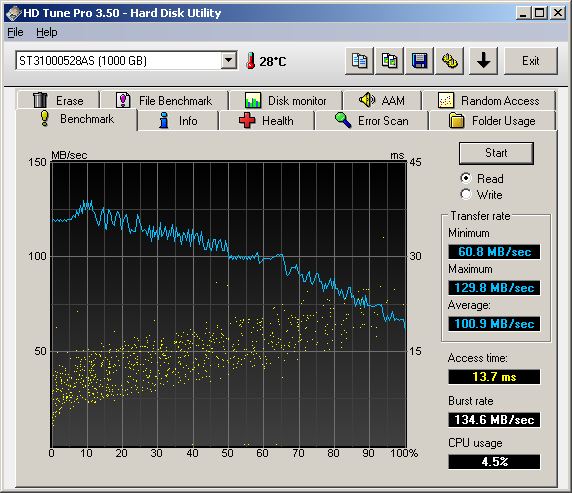Image resolution: width=572 pixels, height=493 pixels.
Task: Click the red thermometer temperature icon
Action: pos(250,61)
